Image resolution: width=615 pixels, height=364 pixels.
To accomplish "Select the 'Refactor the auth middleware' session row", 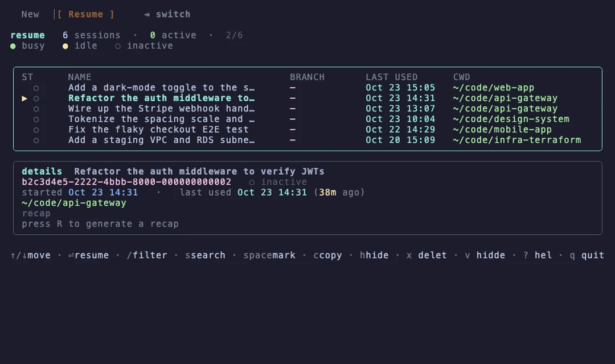I will click(307, 98).
